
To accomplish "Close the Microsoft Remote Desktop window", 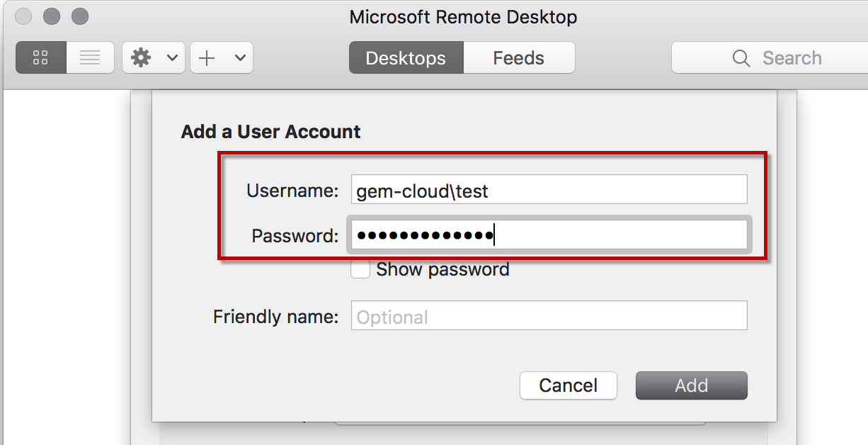I will click(x=22, y=16).
